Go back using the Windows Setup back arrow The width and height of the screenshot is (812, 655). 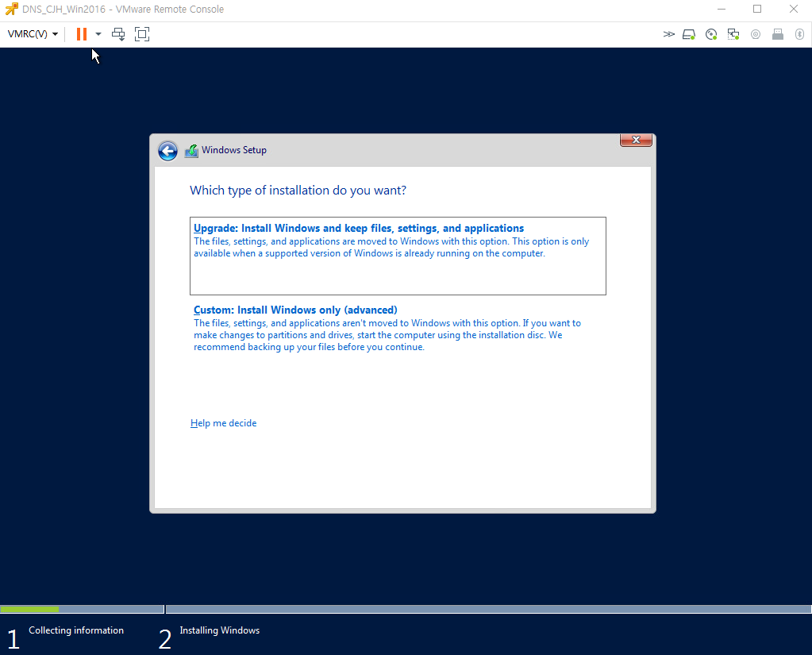(x=167, y=151)
